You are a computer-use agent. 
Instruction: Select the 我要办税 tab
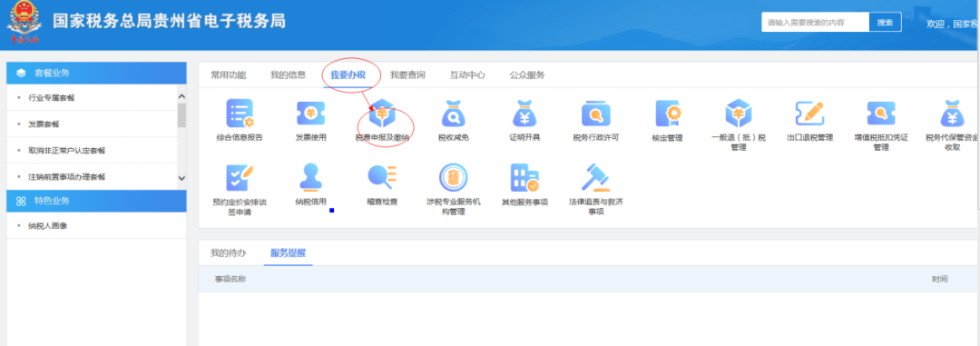click(348, 75)
